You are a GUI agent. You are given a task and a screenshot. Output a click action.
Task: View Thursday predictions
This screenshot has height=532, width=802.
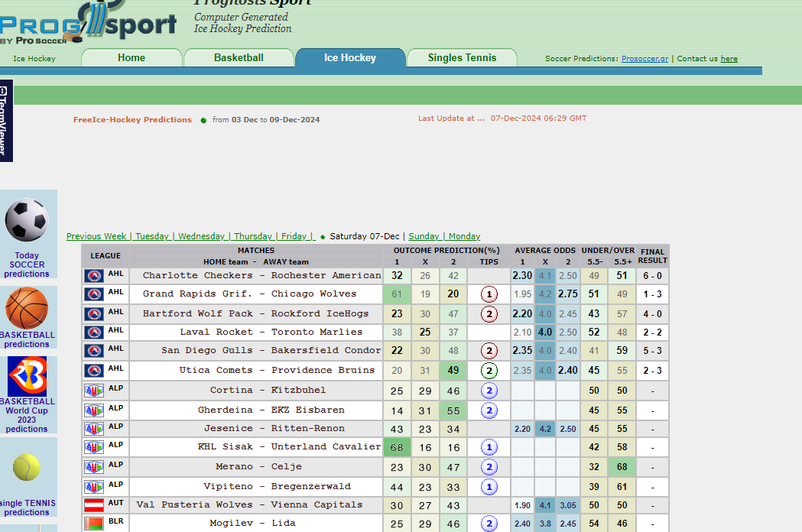(x=253, y=236)
